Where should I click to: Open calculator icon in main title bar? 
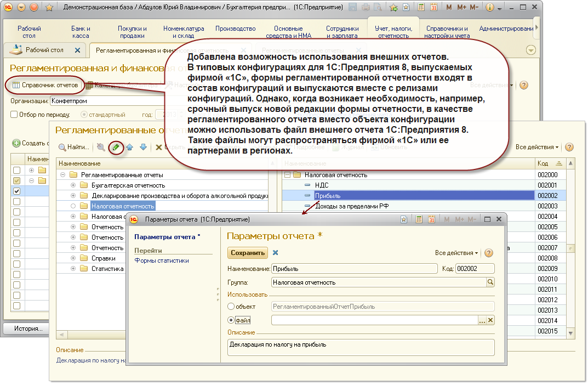pos(421,7)
